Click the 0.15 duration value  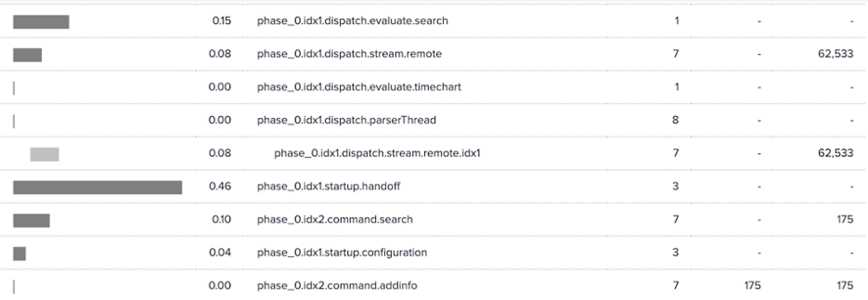(x=221, y=21)
